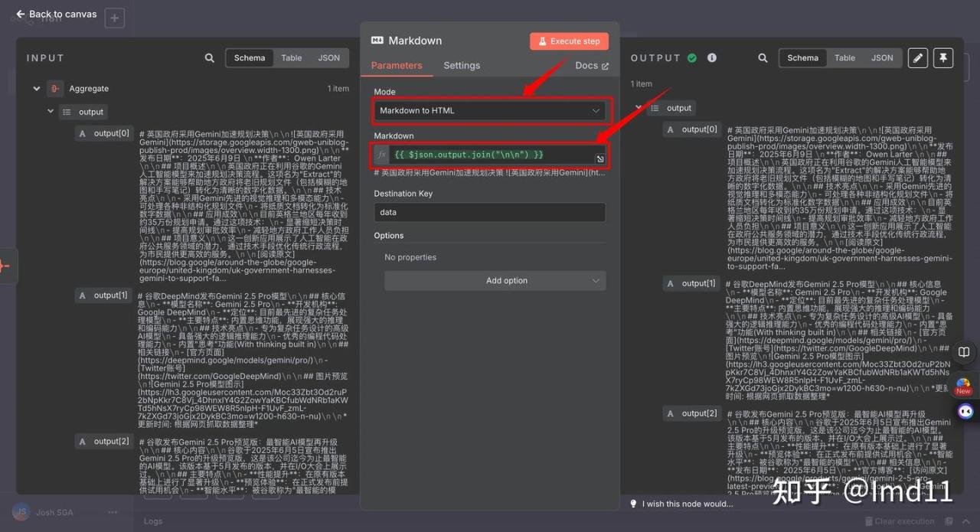Screen dimensions: 980x532
Task: Click the pencil edit output icon
Action: click(917, 58)
